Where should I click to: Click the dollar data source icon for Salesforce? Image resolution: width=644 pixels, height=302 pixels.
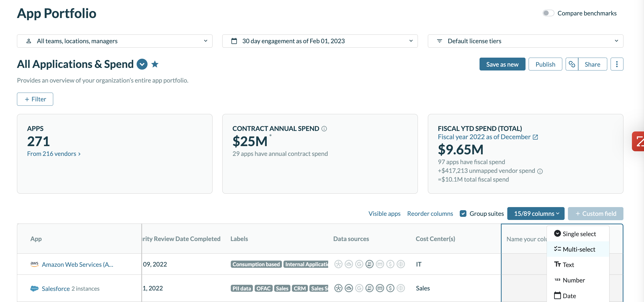point(390,288)
